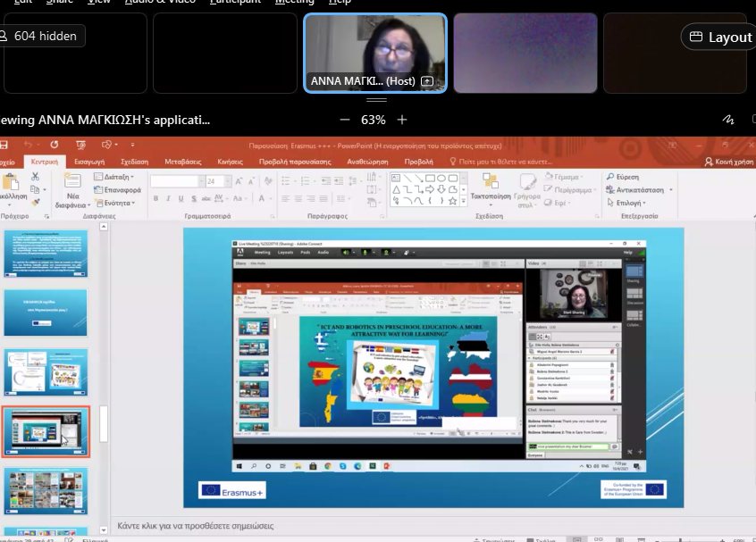Select the highlighted slide thumbnail

click(x=46, y=431)
